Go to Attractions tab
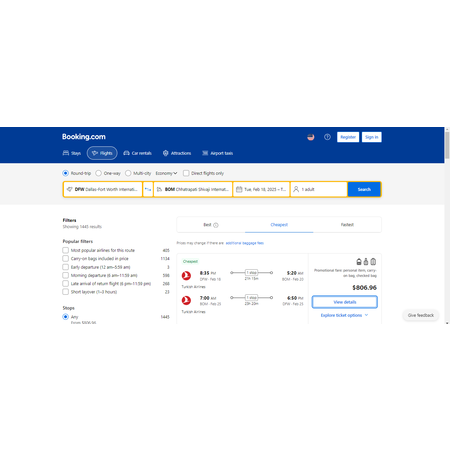This screenshot has height=450, width=450. [177, 153]
